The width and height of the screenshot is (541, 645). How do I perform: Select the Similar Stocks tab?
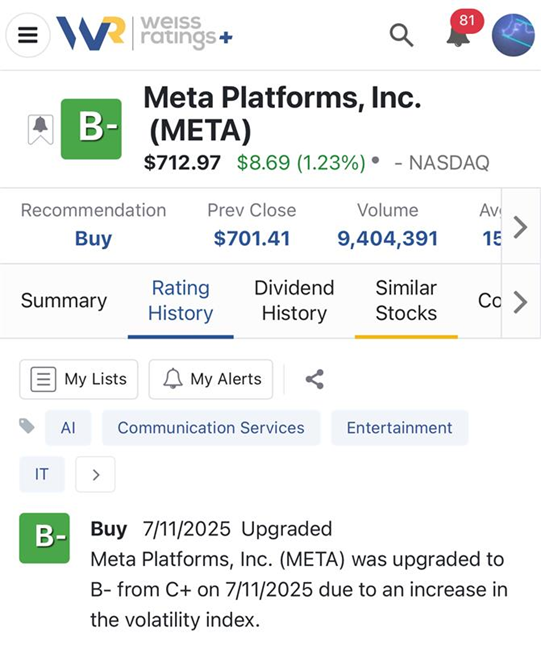(x=406, y=301)
